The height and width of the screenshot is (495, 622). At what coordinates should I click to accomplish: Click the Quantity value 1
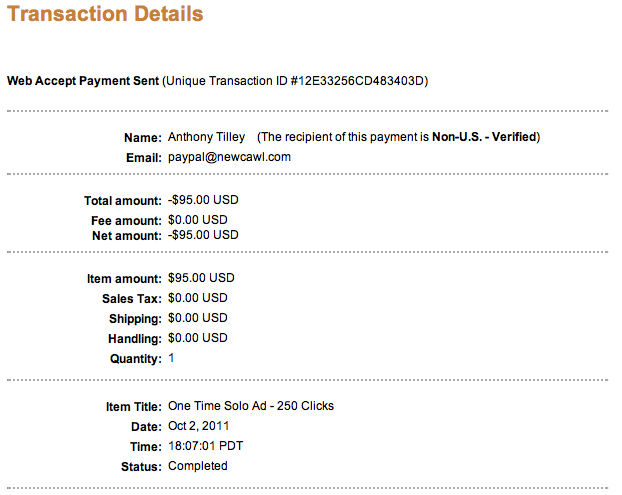(171, 358)
